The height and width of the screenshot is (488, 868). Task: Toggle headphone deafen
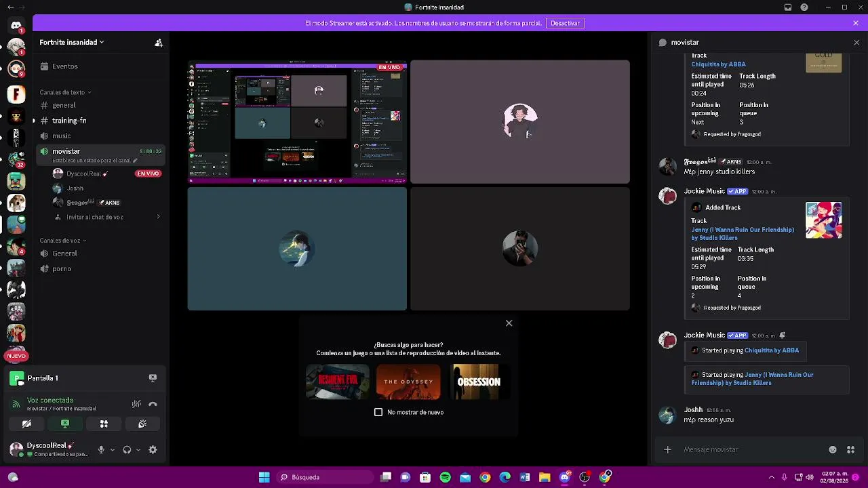click(127, 449)
